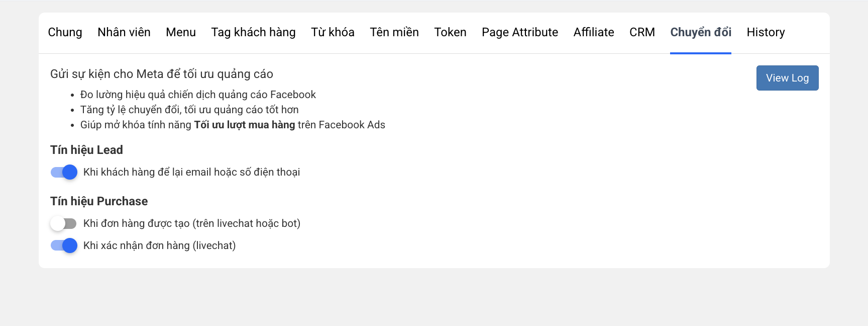The width and height of the screenshot is (868, 326).
Task: Open the History tab
Action: pyautogui.click(x=766, y=32)
